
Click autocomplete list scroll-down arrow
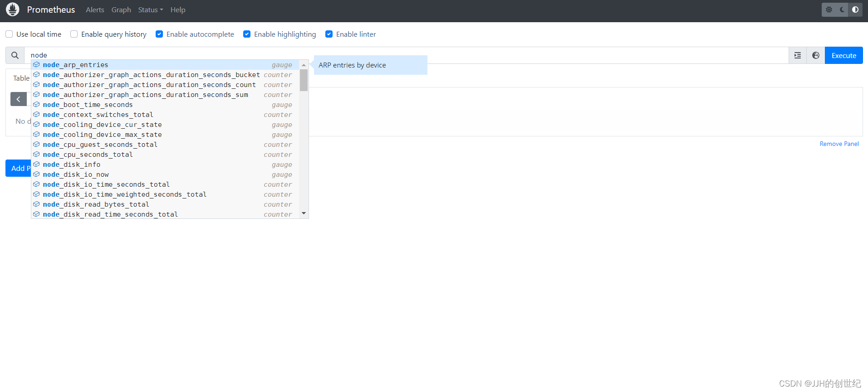304,213
